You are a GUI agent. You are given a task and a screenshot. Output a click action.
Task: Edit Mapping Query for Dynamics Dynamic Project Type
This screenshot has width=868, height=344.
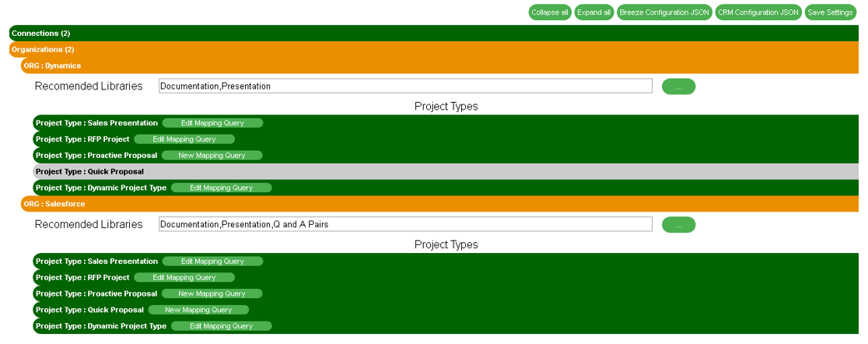click(222, 188)
